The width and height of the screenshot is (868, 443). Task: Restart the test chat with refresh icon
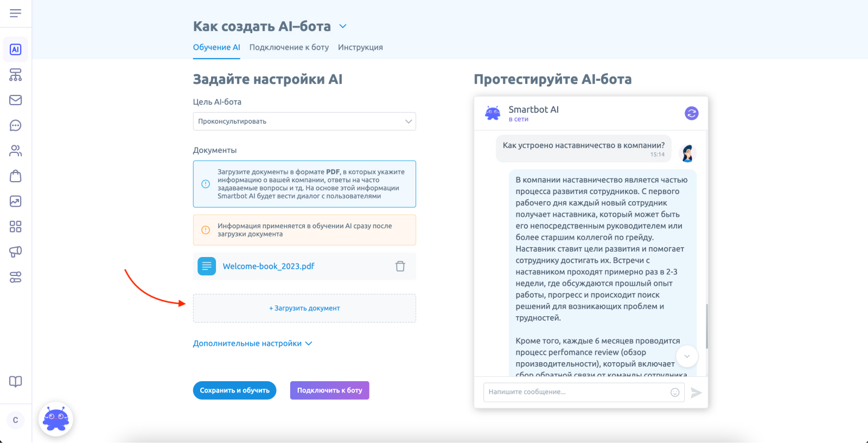(691, 113)
